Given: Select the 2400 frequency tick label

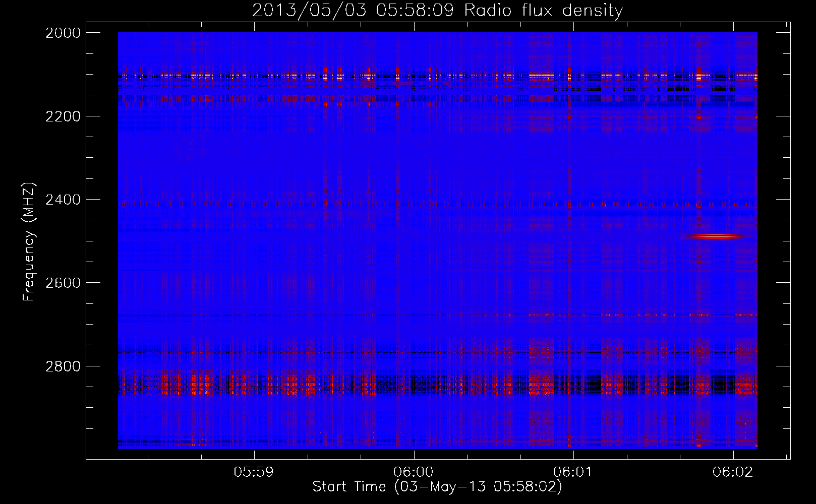Looking at the screenshot, I should click(x=63, y=200).
